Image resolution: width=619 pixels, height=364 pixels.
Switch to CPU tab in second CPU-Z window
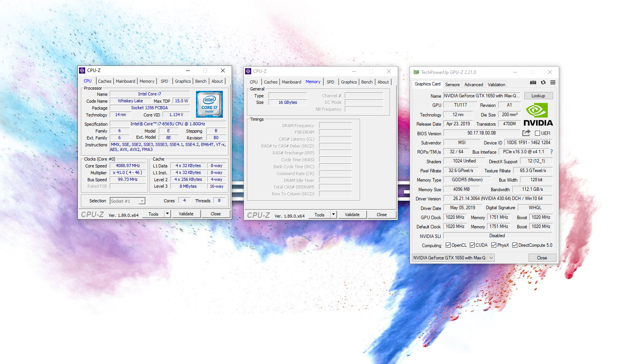pyautogui.click(x=254, y=82)
